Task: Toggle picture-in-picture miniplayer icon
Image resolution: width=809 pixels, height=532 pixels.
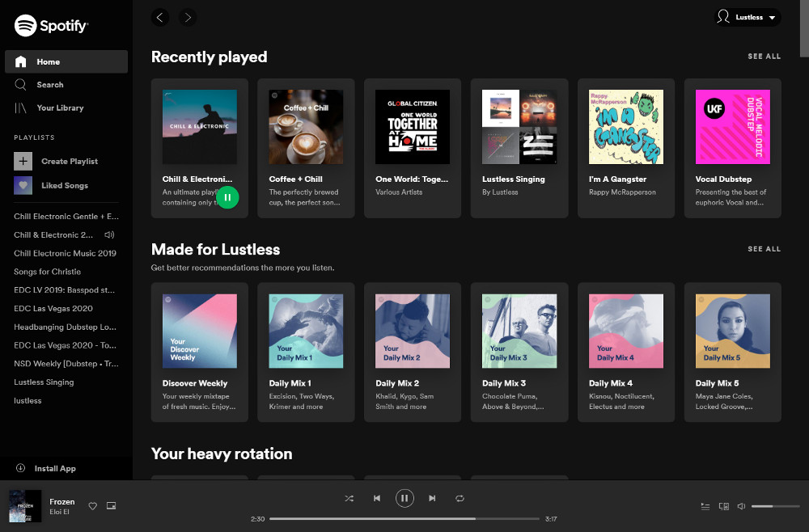Action: coord(111,505)
